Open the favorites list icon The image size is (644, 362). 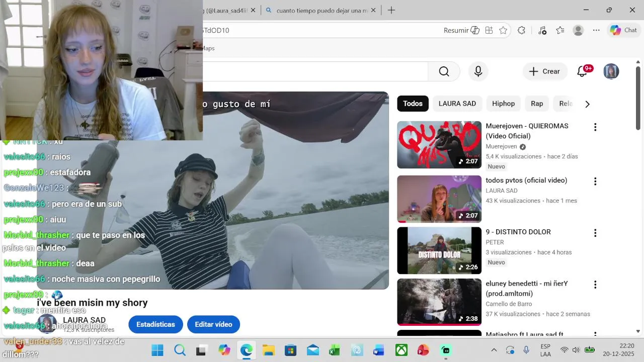(560, 30)
